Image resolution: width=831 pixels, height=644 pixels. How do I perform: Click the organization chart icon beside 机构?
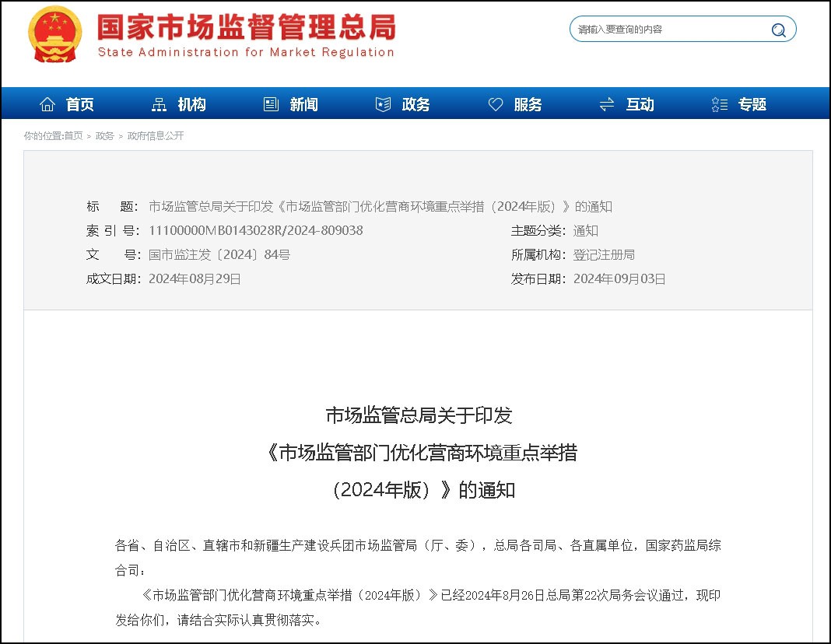coord(160,104)
